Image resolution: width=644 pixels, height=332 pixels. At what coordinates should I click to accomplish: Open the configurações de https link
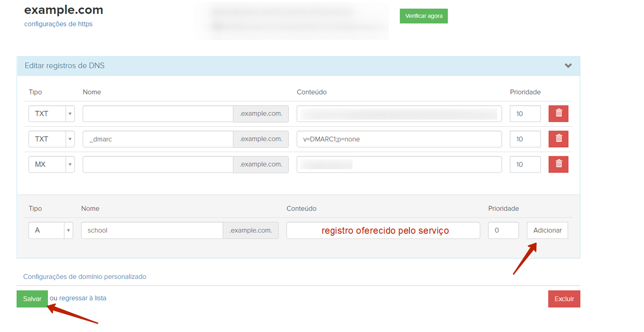click(x=58, y=24)
